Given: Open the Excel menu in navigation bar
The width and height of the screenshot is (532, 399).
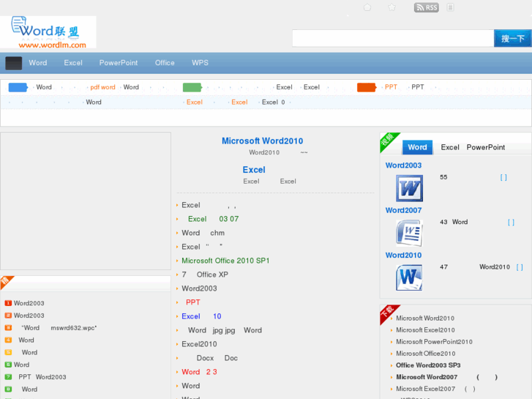Looking at the screenshot, I should tap(73, 63).
